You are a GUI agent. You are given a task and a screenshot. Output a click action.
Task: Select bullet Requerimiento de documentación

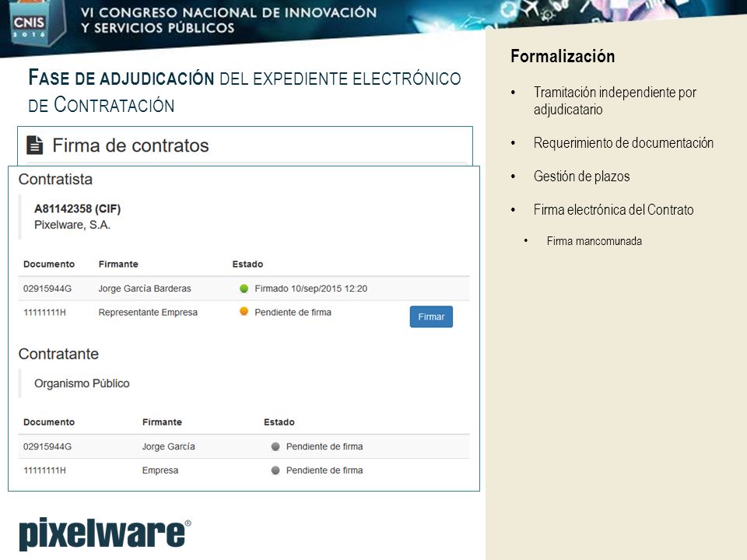tap(623, 143)
